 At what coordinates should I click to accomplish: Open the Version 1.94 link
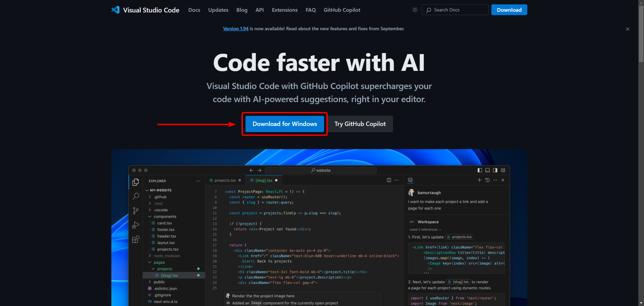[x=235, y=29]
